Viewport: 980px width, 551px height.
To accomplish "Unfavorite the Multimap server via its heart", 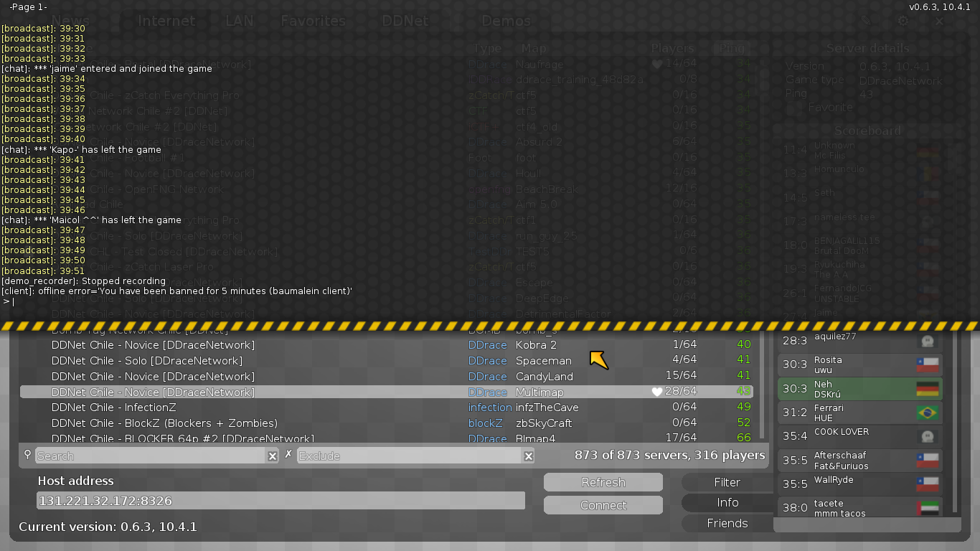I will coord(656,392).
